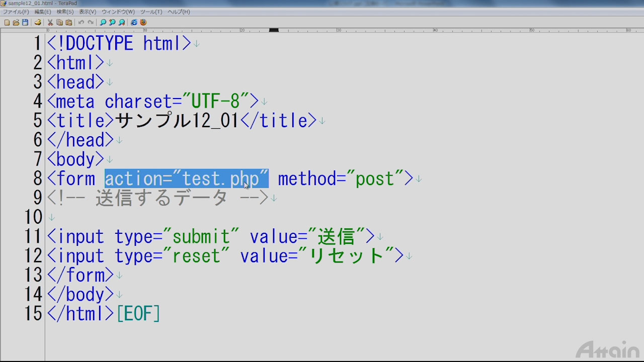The height and width of the screenshot is (362, 644).
Task: Click the Print icon in toolbar
Action: tap(38, 22)
